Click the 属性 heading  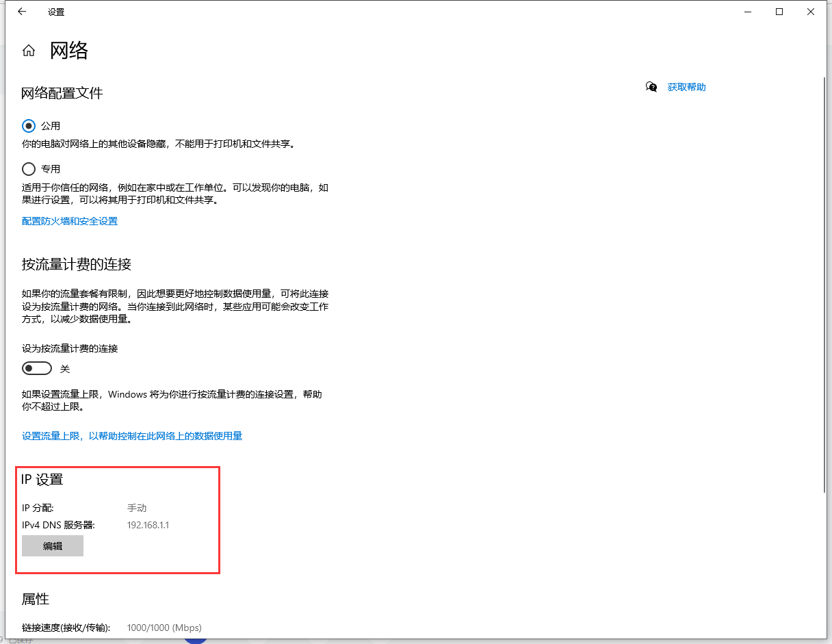36,599
